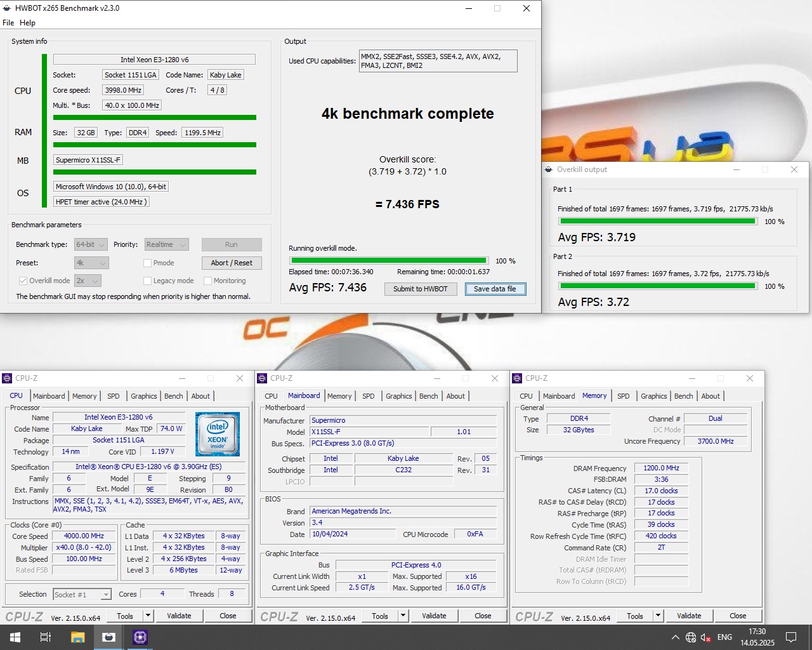Open the Windows Start menu
Screen dimensions: 812x650
[15, 637]
